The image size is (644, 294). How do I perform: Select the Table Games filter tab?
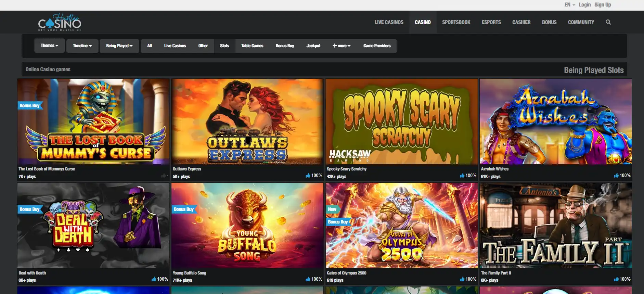[252, 46]
